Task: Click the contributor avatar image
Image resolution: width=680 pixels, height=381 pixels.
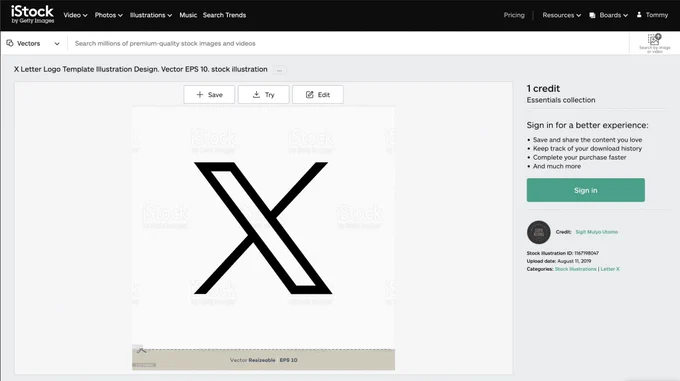Action: [539, 232]
